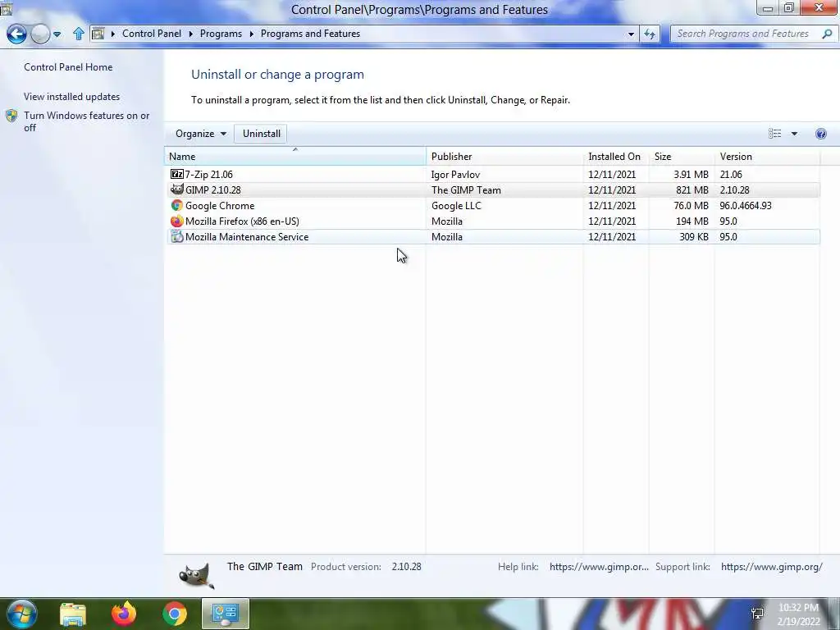Launch Google Chrome from the taskbar

(175, 614)
